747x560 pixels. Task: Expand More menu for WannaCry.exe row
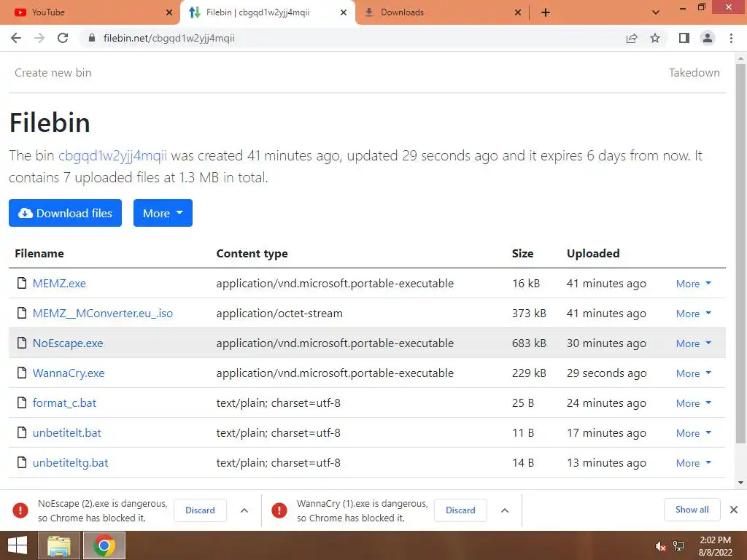tap(693, 373)
